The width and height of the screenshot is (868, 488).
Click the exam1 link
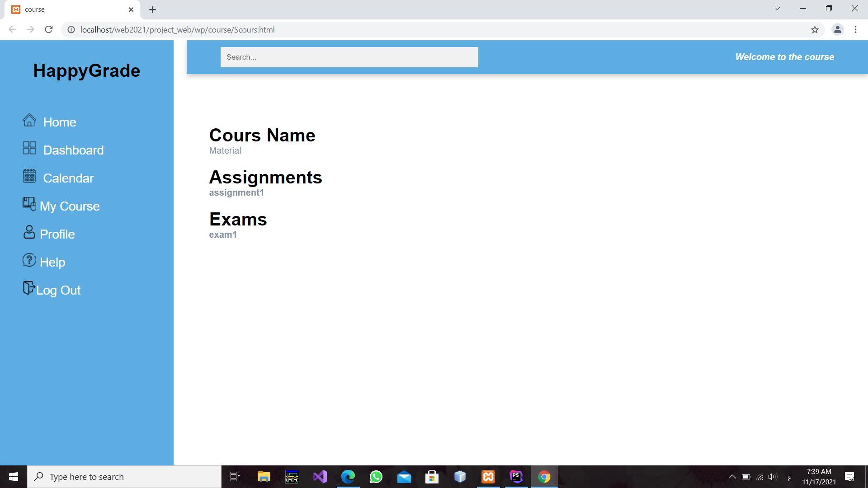[x=222, y=235]
